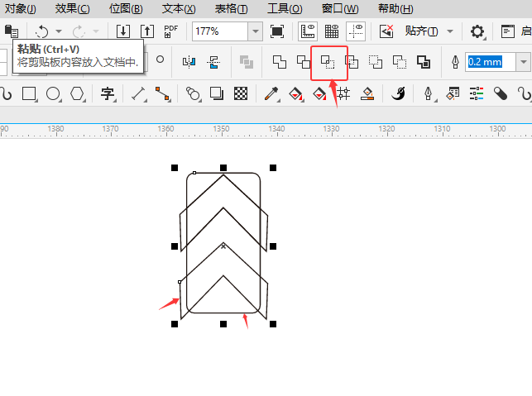Open the 文本(X) menu

point(179,8)
